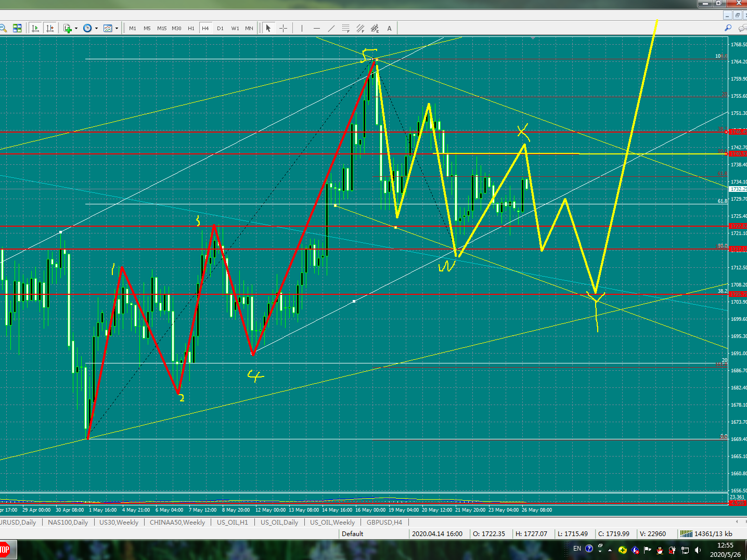This screenshot has height=560, width=747.
Task: Toggle Chart Shift button
Action: [50, 28]
